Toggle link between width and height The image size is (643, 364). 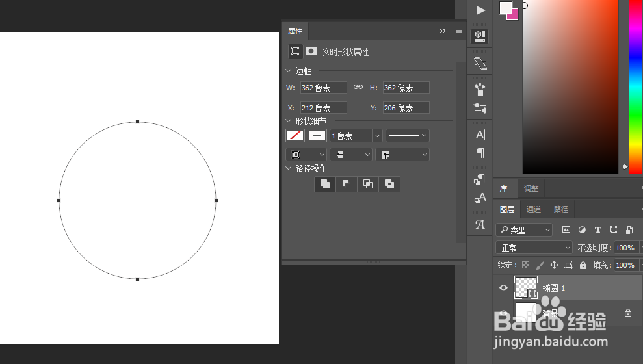pyautogui.click(x=358, y=87)
